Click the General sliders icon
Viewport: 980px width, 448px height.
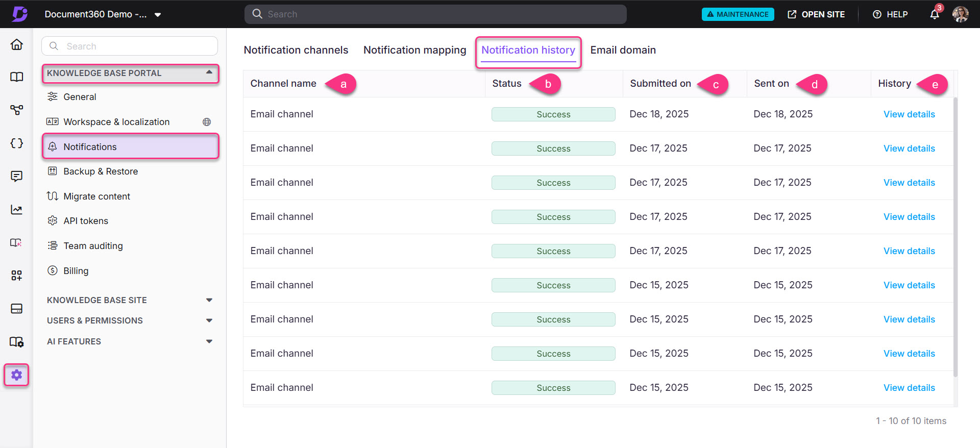click(52, 96)
